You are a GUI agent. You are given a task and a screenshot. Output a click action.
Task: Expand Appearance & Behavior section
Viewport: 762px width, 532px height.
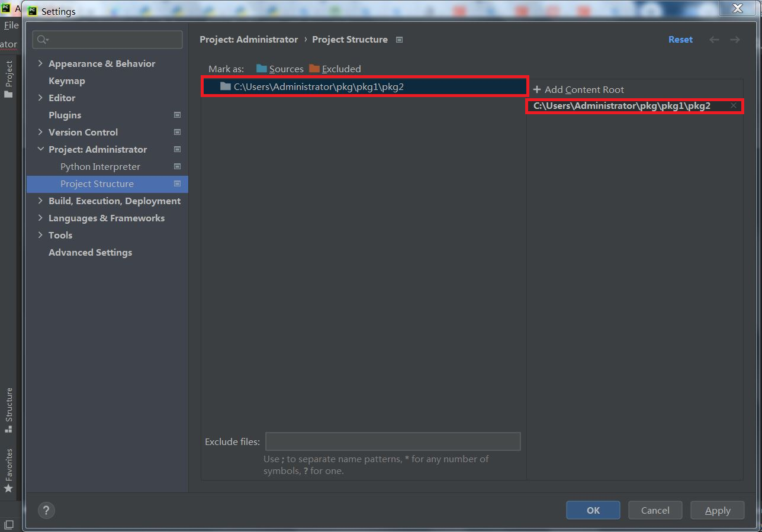40,63
